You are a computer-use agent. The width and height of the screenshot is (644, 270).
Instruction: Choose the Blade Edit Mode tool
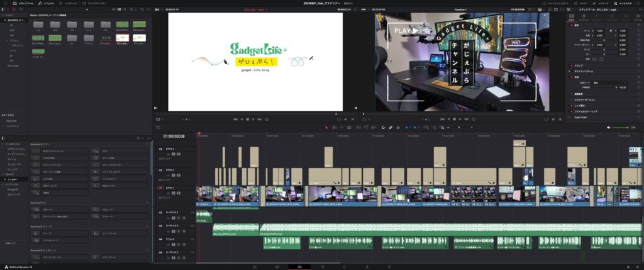[x=349, y=127]
